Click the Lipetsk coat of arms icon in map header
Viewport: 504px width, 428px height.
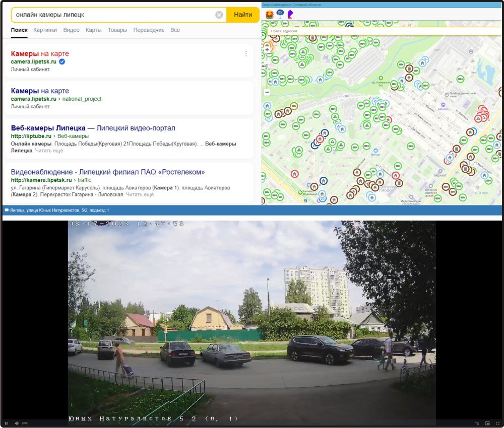click(269, 14)
